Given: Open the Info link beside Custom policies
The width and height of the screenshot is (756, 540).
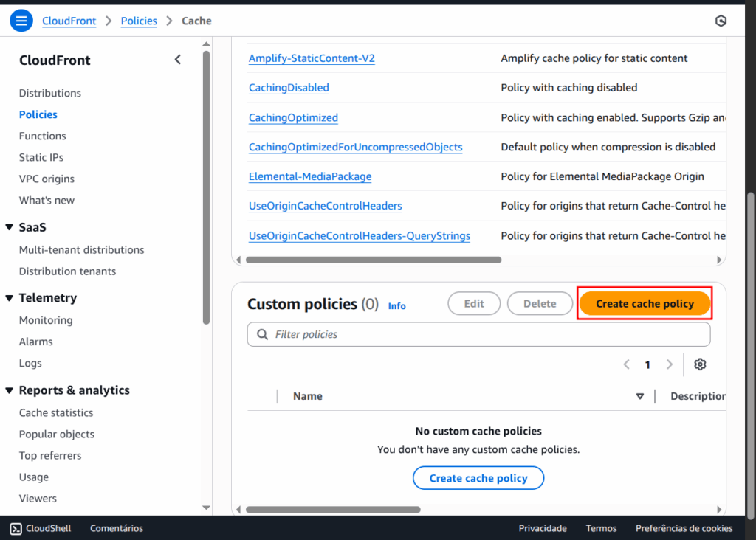Looking at the screenshot, I should click(x=396, y=305).
